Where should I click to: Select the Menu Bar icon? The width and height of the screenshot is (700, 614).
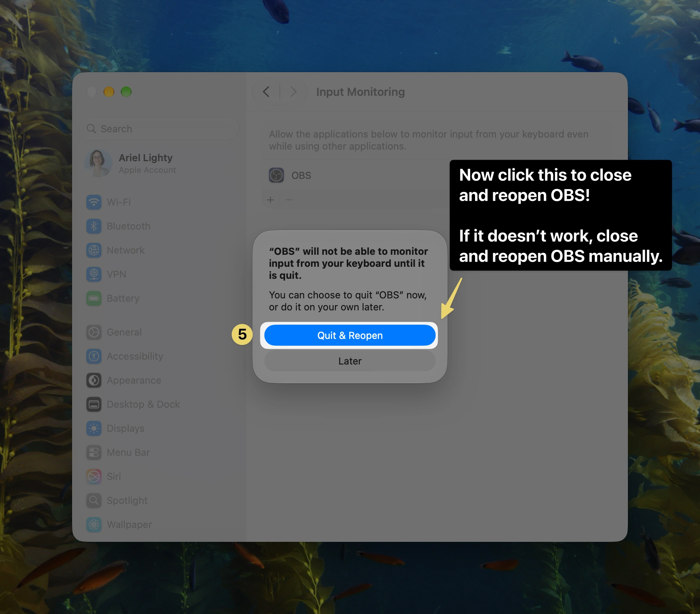(x=94, y=452)
